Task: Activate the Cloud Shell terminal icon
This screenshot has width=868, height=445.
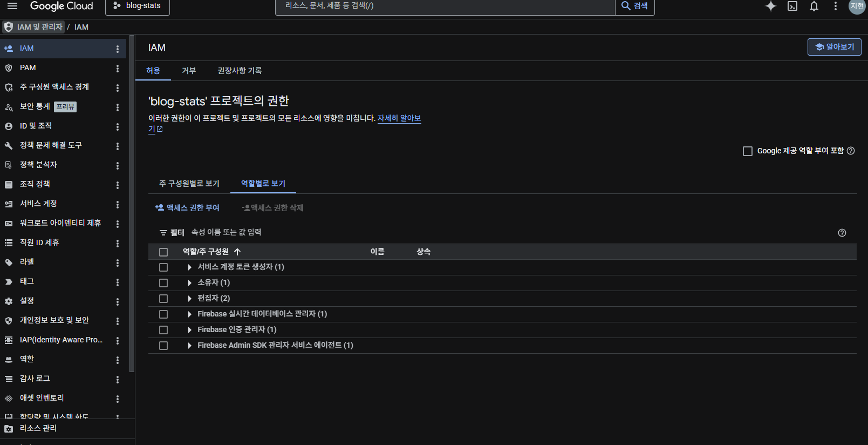Action: [x=792, y=6]
